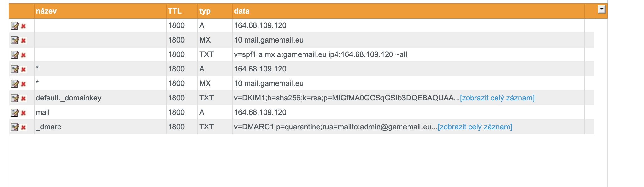
Task: Edit the wildcard * A record
Action: [x=15, y=69]
